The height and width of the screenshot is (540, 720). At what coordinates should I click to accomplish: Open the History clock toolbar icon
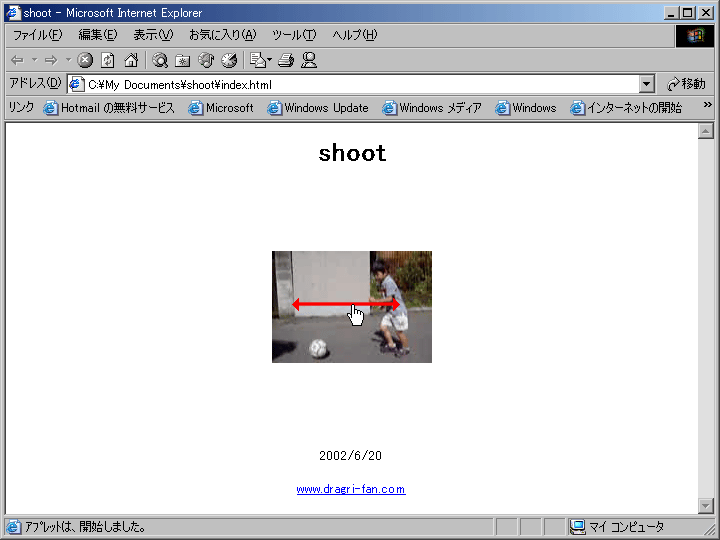click(229, 60)
